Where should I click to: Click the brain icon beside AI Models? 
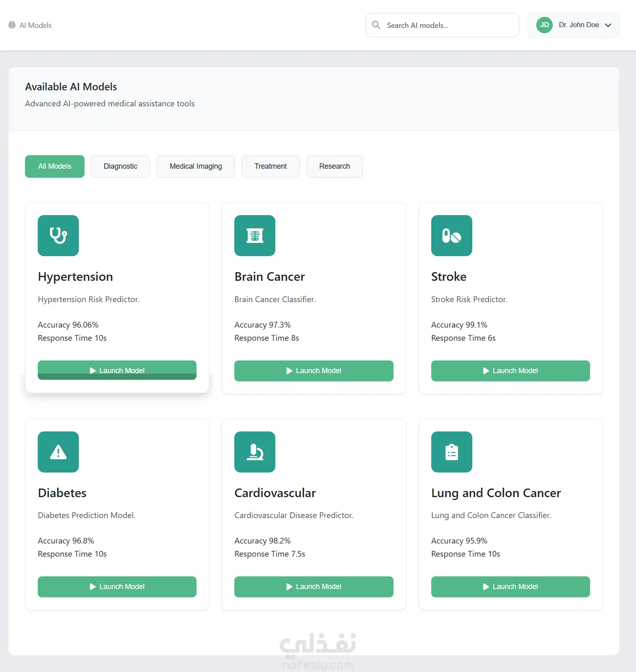(x=12, y=25)
